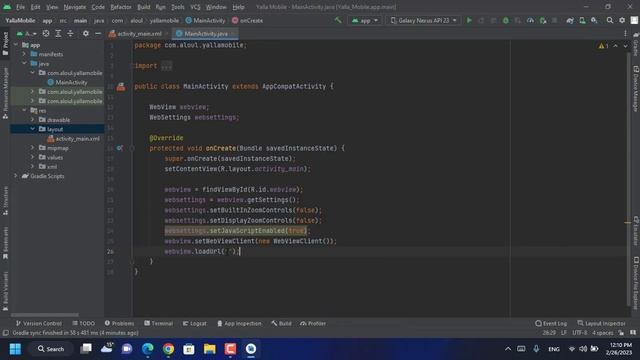Viewport: 640px width, 360px height.
Task: Open Google Chrome from the taskbar
Action: (168, 349)
